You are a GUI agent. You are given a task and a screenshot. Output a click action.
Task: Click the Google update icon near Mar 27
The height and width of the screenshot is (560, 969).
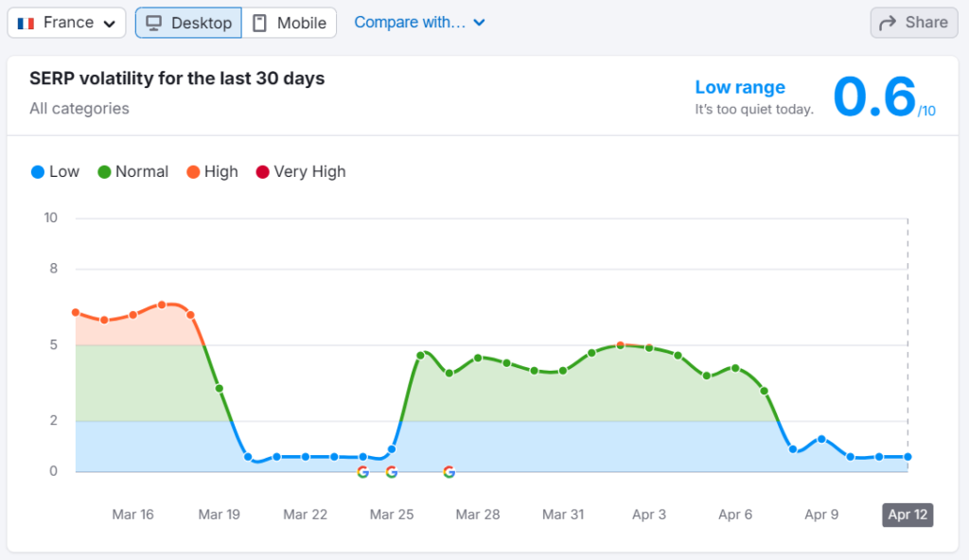click(x=449, y=472)
